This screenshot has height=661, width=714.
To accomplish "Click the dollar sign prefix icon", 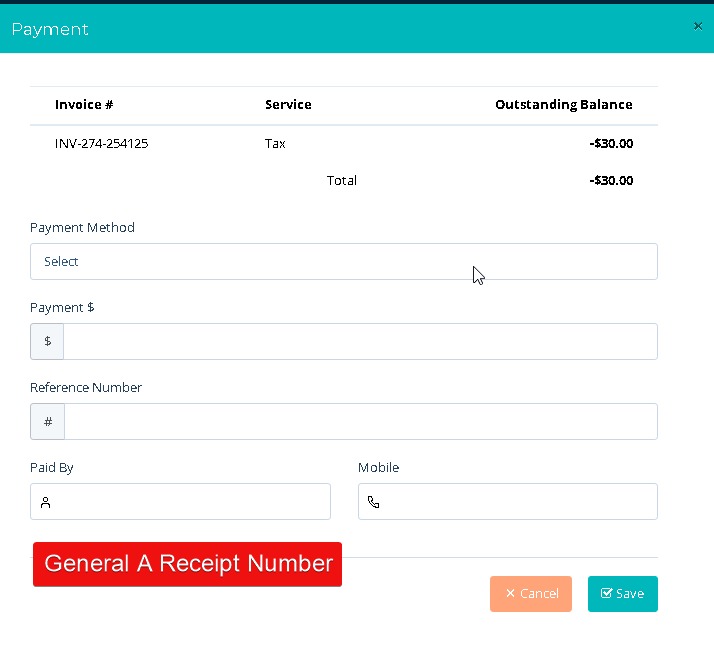I will (47, 341).
